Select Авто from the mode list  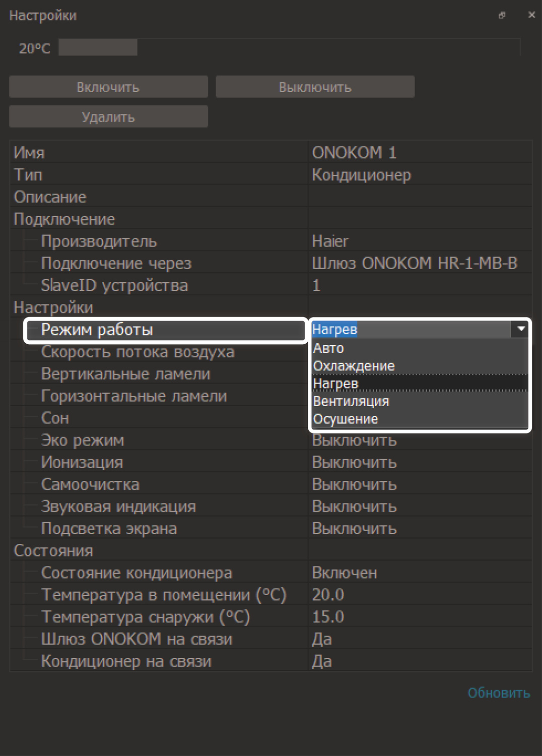click(328, 348)
